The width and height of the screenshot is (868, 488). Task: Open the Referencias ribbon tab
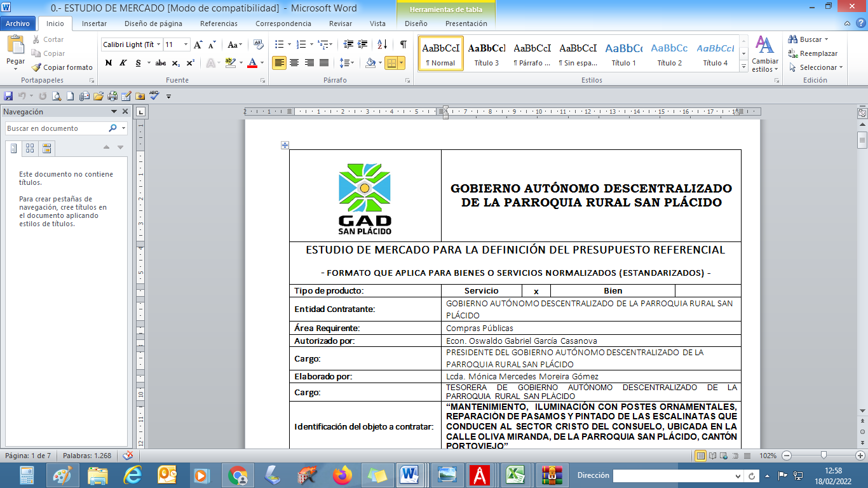click(219, 24)
